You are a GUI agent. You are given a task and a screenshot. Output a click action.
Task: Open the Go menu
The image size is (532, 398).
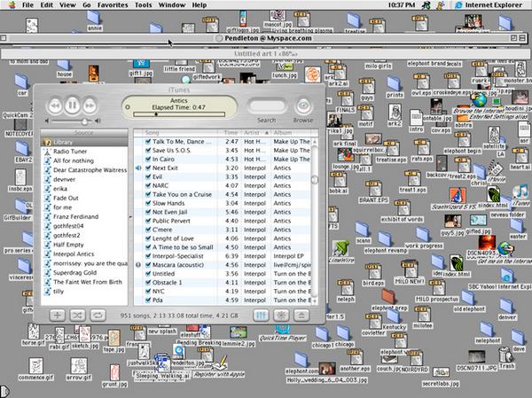[87, 4]
